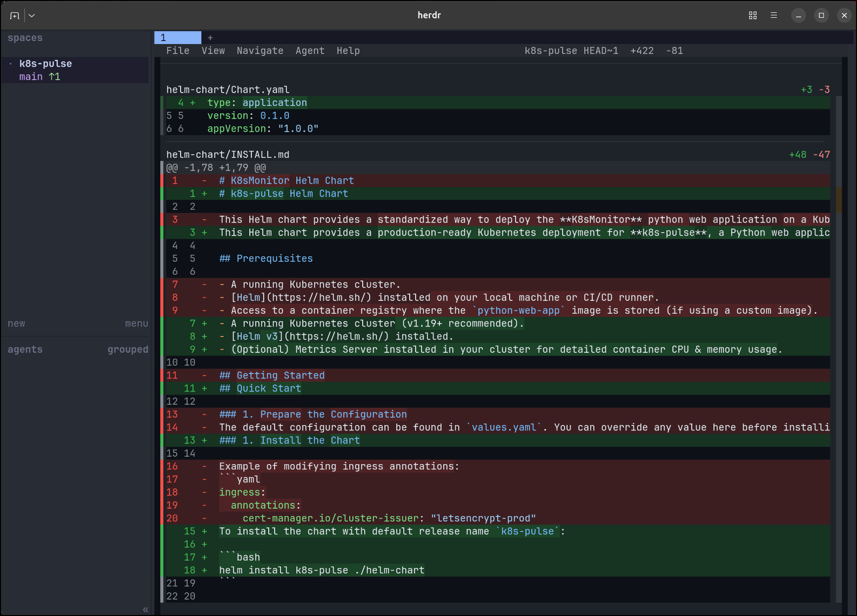Maximize the herdr window
The height and width of the screenshot is (616, 857).
click(821, 15)
